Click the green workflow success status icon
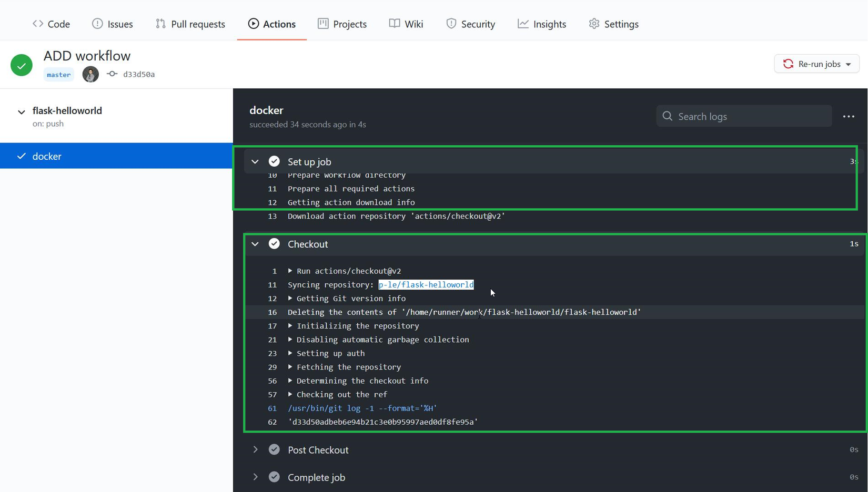Image resolution: width=868 pixels, height=492 pixels. pyautogui.click(x=22, y=65)
